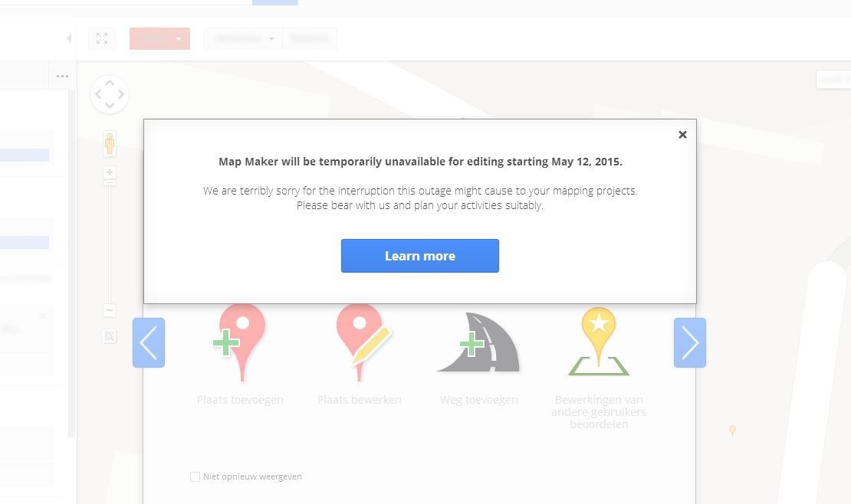Select the Plaats toevoegen pin icon

(239, 342)
